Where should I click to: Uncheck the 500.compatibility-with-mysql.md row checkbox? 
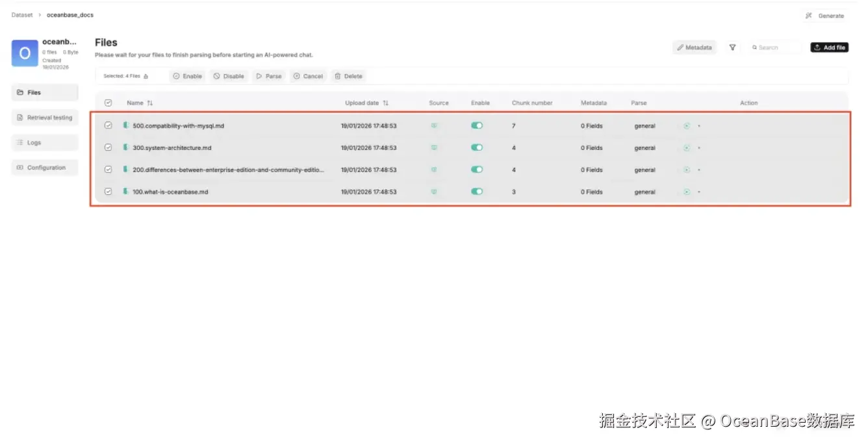(108, 125)
